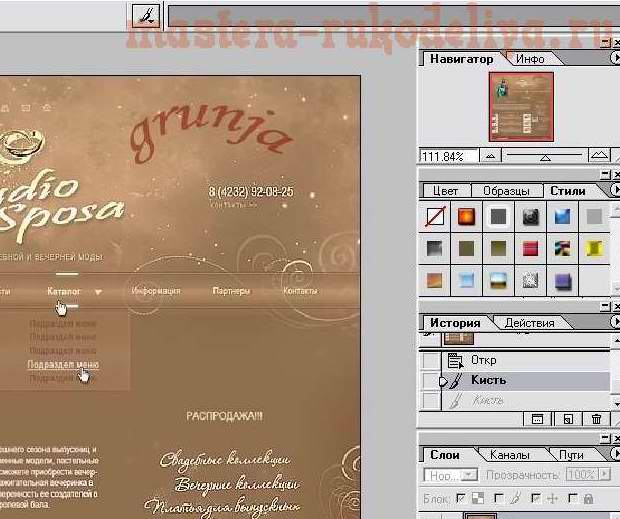
Task: Apply the blue glass style preset
Action: click(562, 217)
